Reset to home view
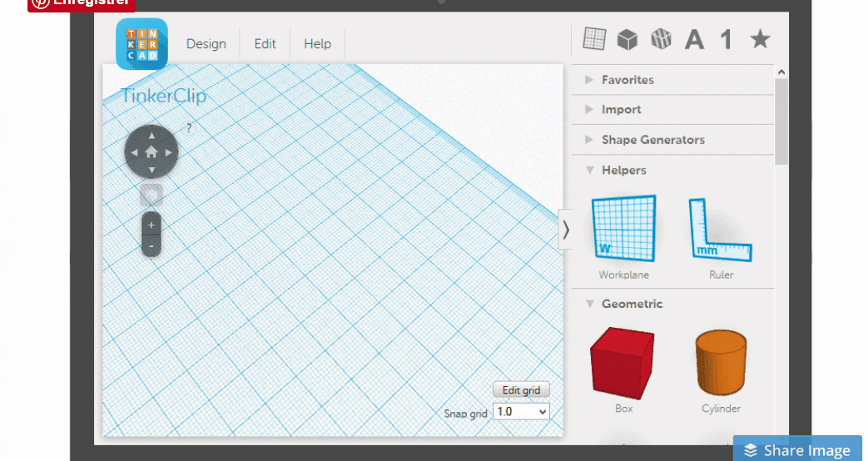The height and width of the screenshot is (461, 868). pos(151,152)
